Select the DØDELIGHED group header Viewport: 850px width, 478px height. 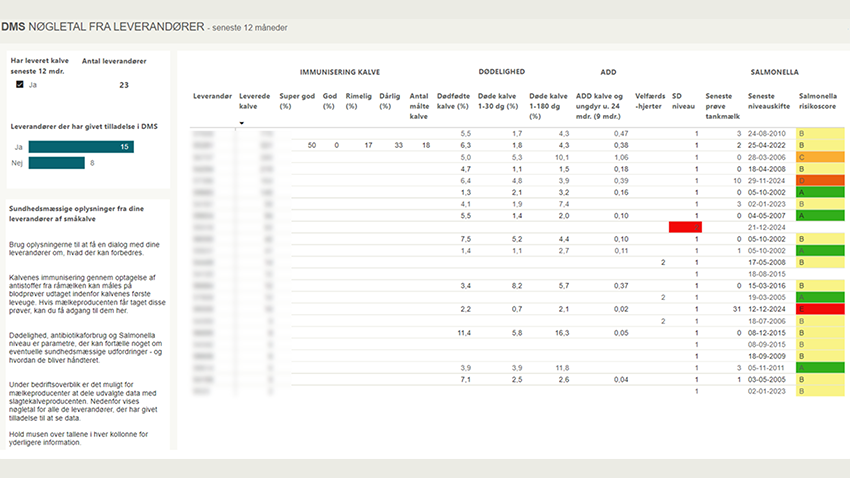502,72
